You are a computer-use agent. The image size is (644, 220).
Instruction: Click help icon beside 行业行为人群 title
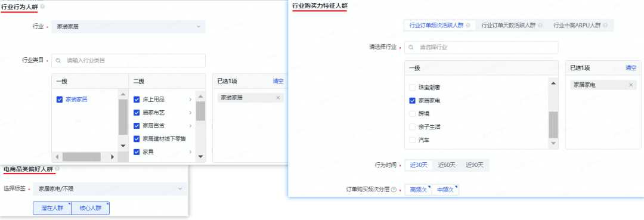(x=43, y=7)
